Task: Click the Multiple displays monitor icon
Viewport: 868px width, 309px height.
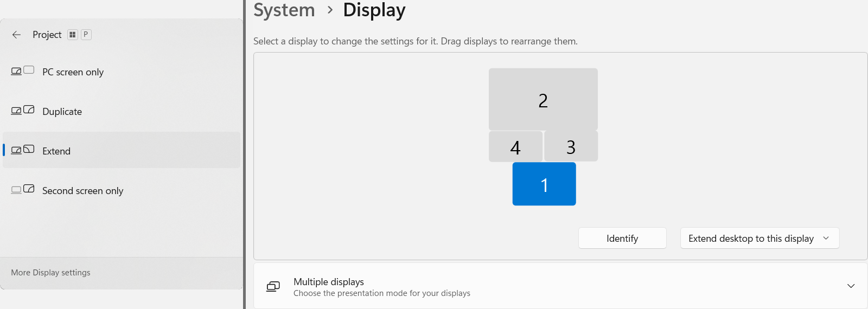Action: [x=273, y=287]
